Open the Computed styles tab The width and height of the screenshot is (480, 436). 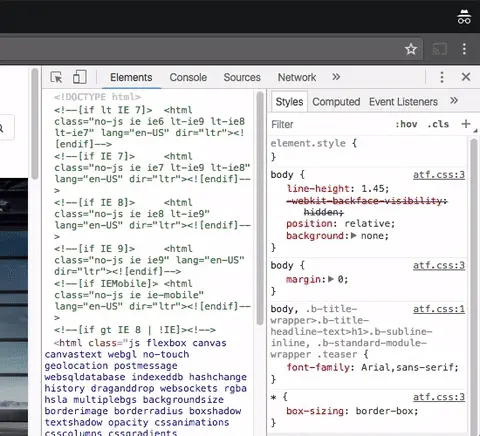(x=336, y=102)
